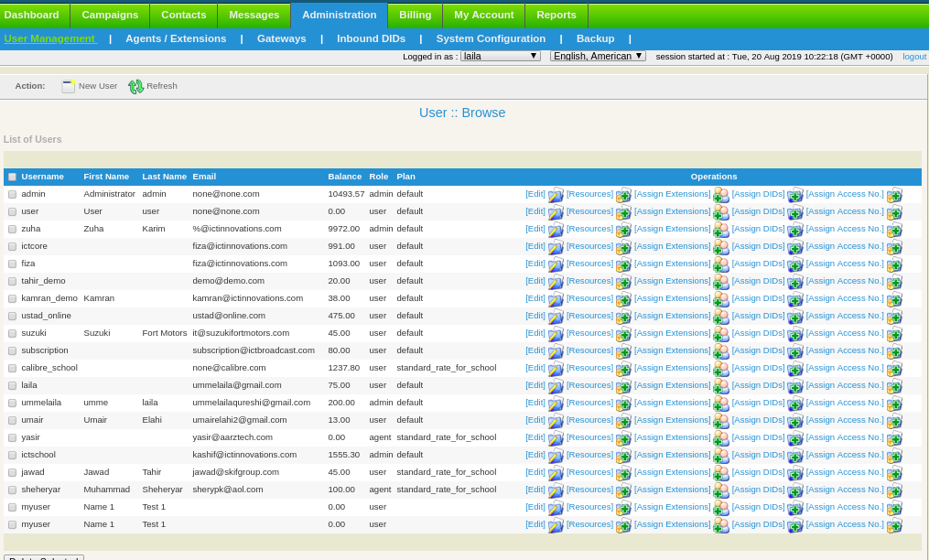Click the pencil edit icon in admin row
Screen dimensions: 929x560
[556, 195]
